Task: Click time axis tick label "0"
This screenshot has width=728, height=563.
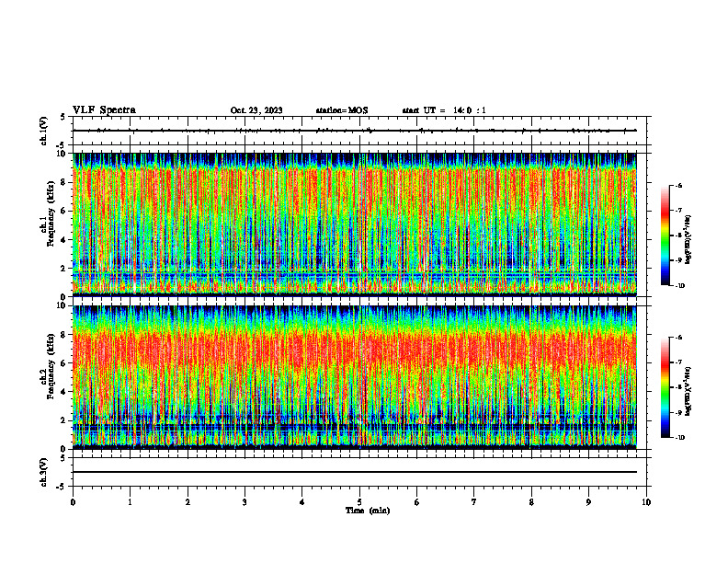Action: (73, 502)
